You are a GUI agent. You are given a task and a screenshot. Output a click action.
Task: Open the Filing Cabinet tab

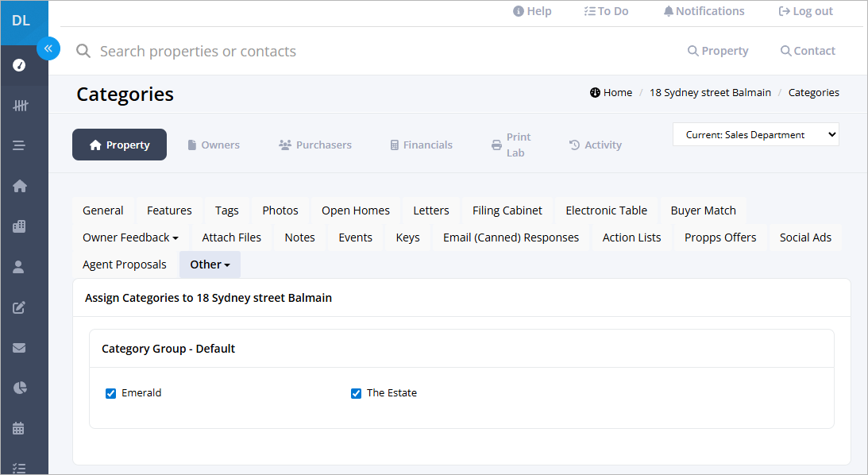(507, 210)
